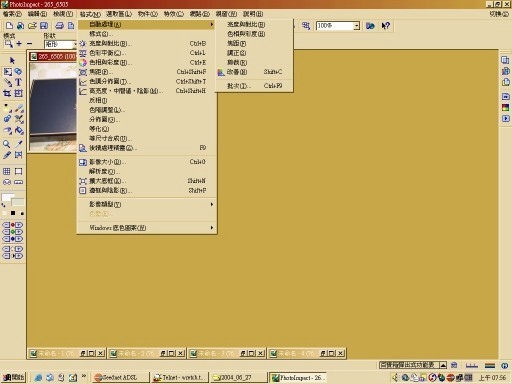512x384 pixels.
Task: Open 2004_06_27 folder taskbar button
Action: click(239, 377)
